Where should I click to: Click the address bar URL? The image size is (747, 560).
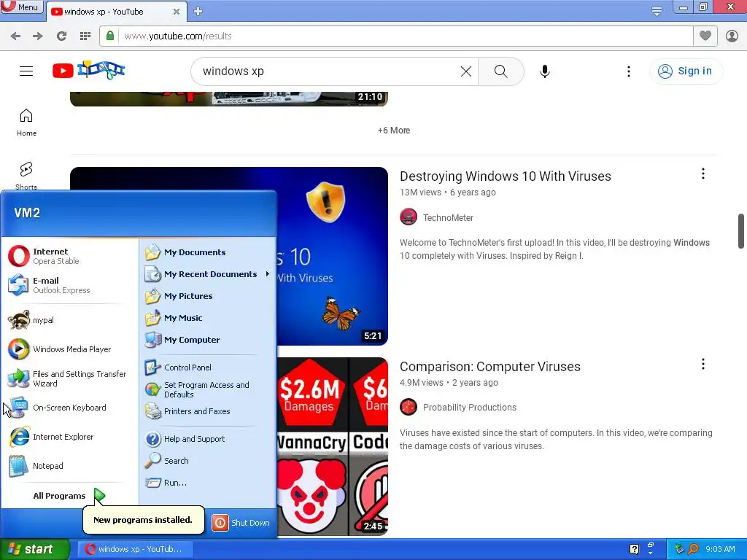[x=178, y=36]
